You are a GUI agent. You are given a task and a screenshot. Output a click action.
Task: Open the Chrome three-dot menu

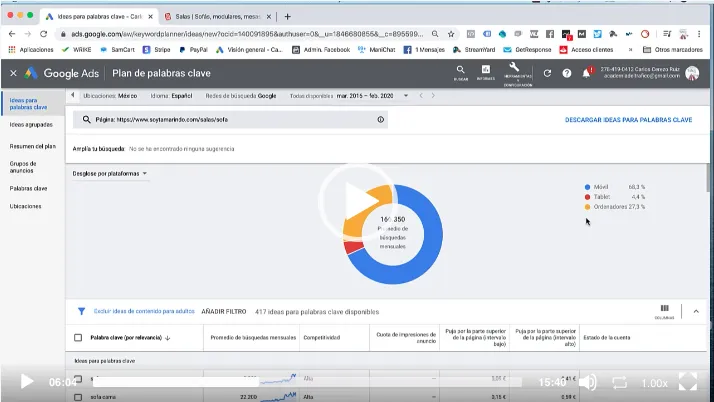(699, 34)
